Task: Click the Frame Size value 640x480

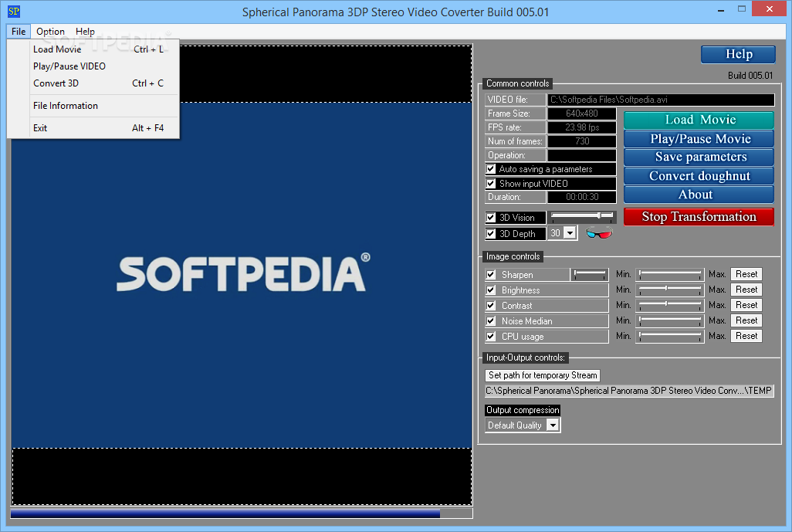Action: tap(582, 114)
